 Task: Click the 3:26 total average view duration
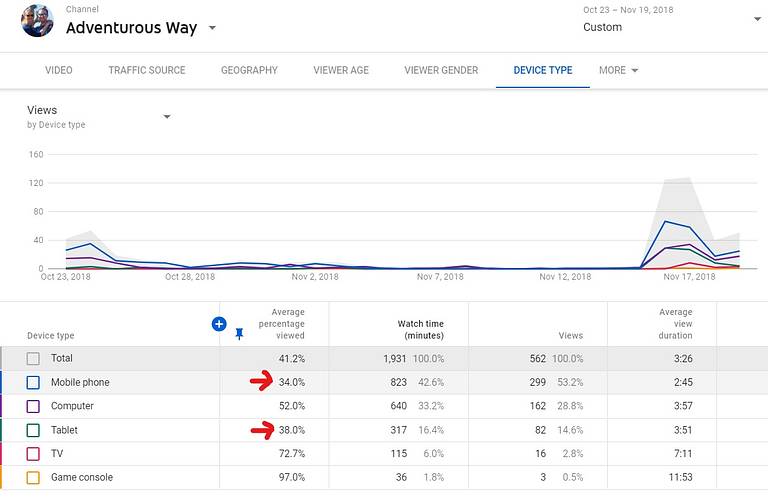coord(683,358)
